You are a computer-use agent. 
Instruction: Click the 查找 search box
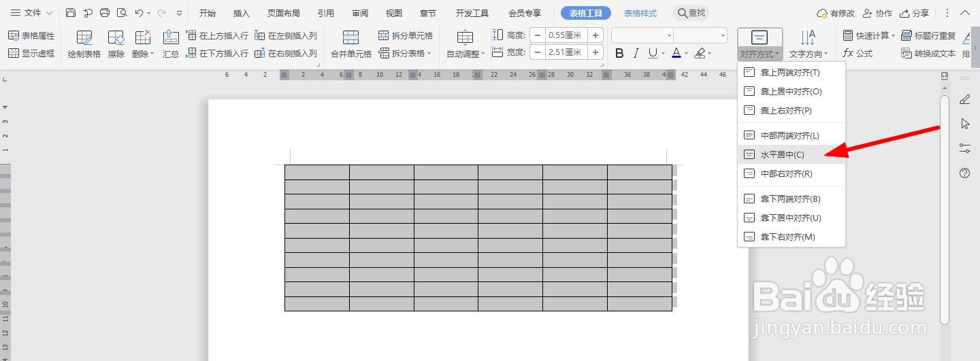[691, 13]
